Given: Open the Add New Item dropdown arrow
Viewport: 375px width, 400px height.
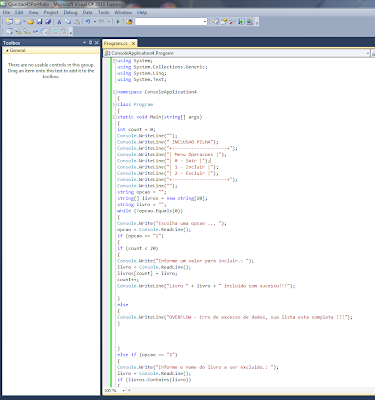Looking at the screenshot, I should [x=24, y=22].
